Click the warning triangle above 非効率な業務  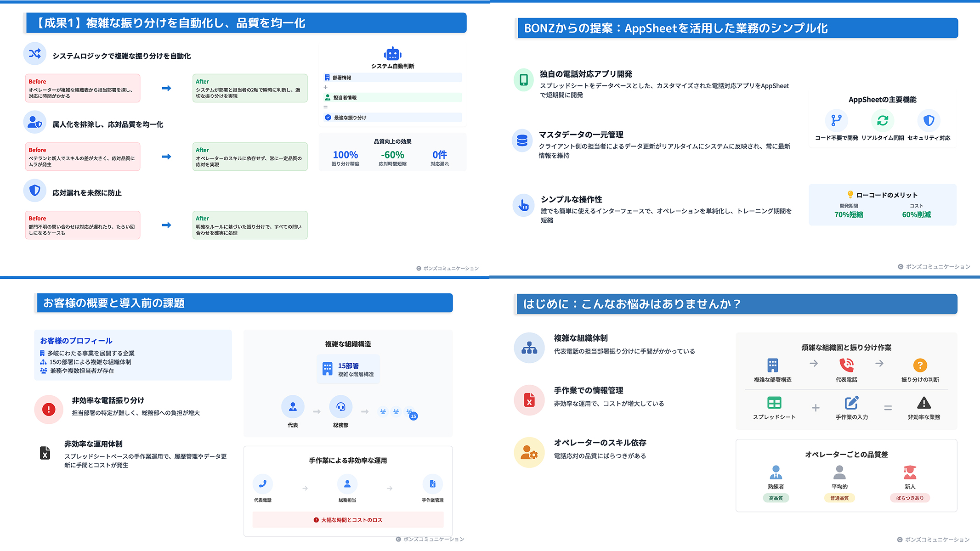(923, 403)
